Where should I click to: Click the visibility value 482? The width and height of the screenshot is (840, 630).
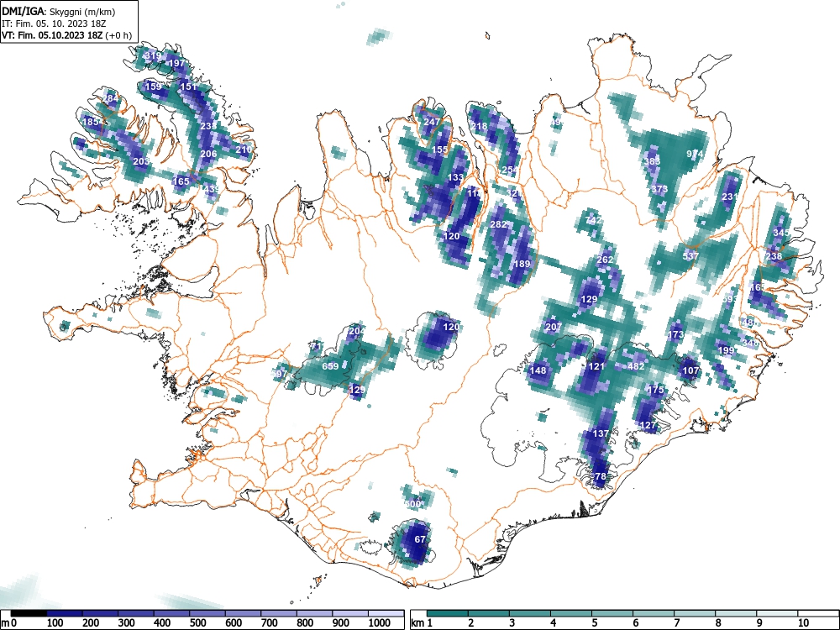(636, 366)
